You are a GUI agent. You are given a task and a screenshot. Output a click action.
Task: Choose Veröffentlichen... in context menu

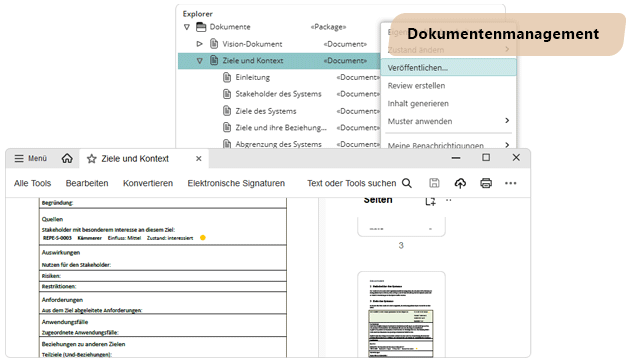click(x=448, y=68)
